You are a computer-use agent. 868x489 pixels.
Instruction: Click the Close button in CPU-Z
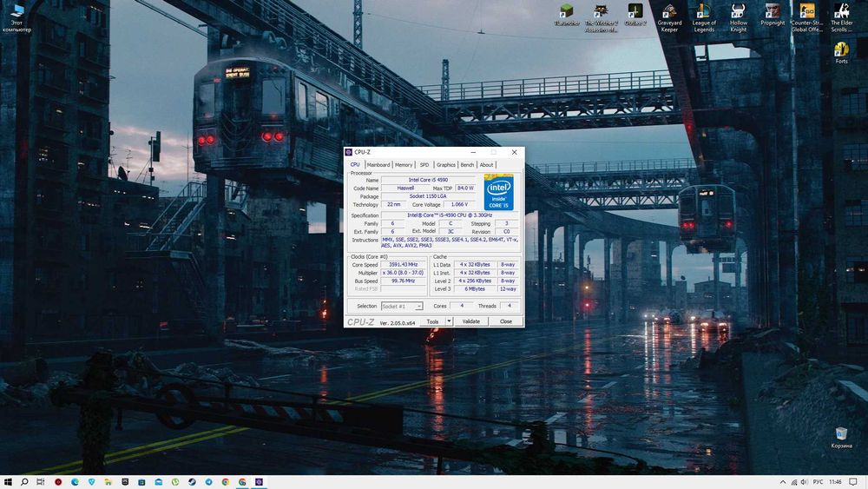506,321
